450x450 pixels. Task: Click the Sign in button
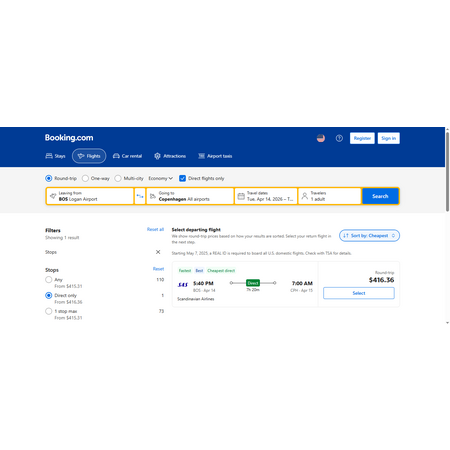tap(388, 138)
